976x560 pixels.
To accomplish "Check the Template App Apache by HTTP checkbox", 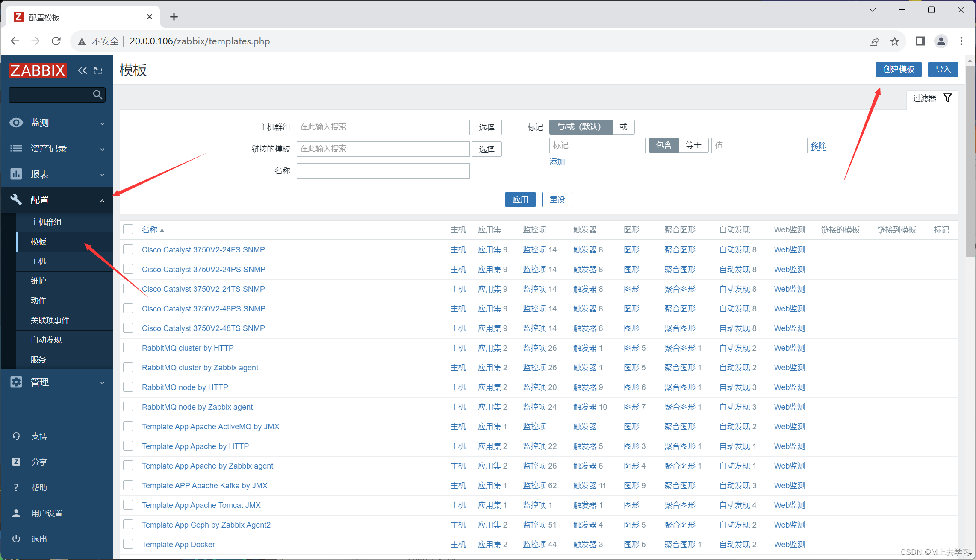I will [x=128, y=446].
